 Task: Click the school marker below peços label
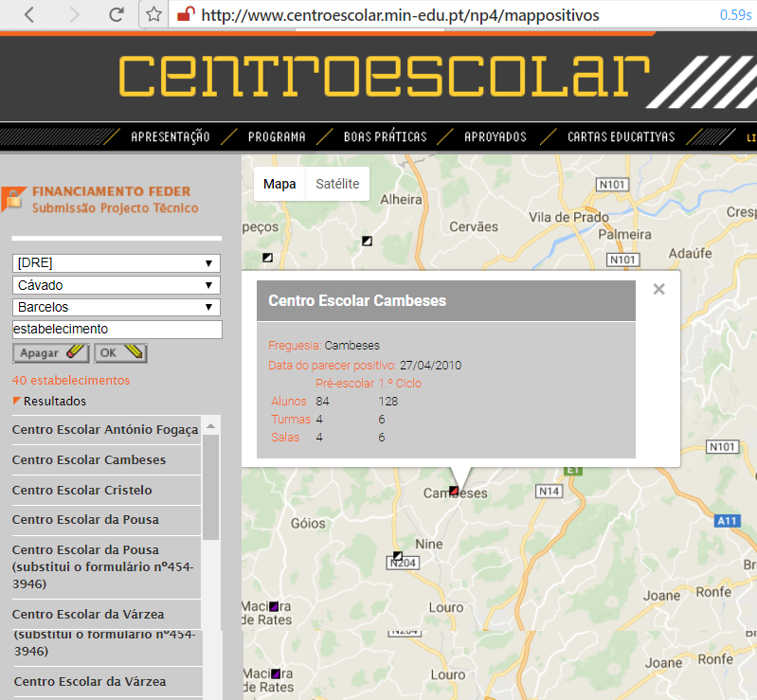[x=267, y=258]
